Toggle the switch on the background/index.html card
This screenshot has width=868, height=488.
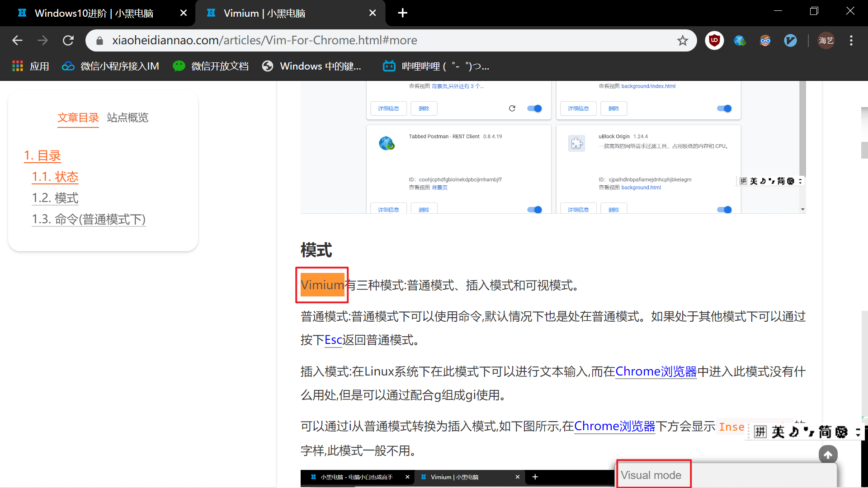tap(724, 108)
